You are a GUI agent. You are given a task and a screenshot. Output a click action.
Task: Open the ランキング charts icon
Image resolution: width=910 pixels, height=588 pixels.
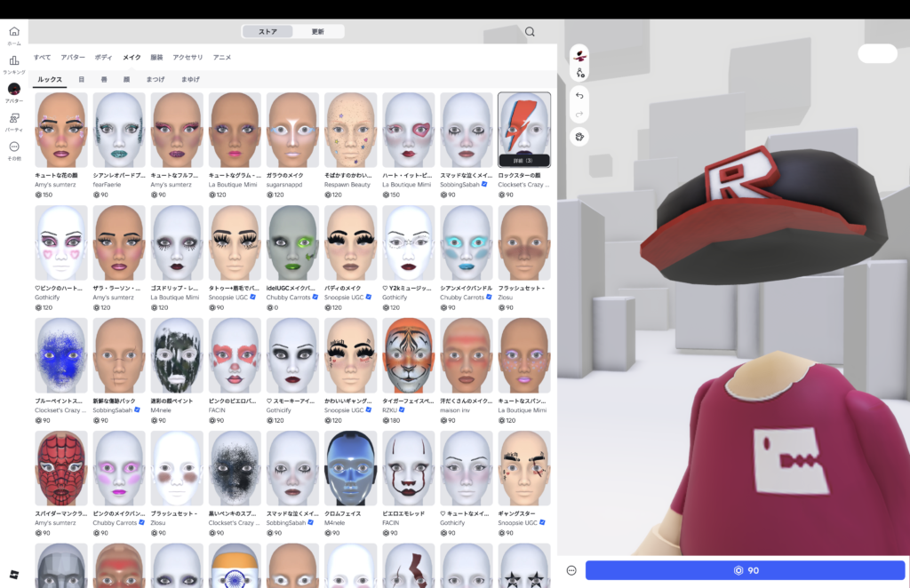pos(13,60)
